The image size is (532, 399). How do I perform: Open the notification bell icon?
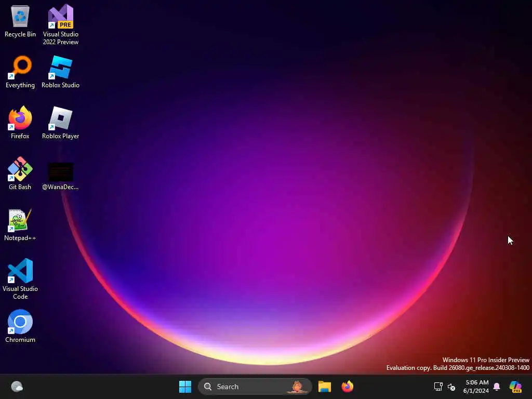[497, 387]
